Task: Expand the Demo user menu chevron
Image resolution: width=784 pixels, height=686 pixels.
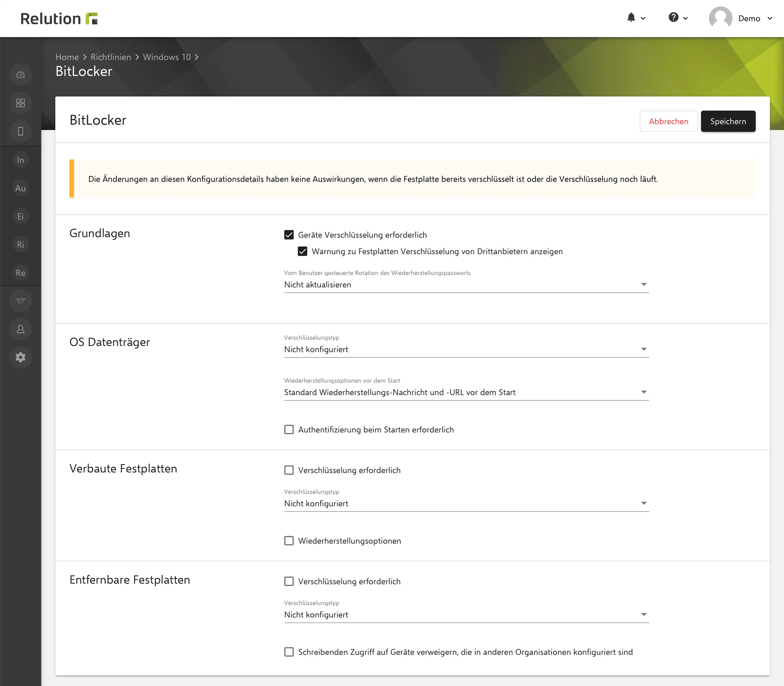Action: (x=770, y=18)
